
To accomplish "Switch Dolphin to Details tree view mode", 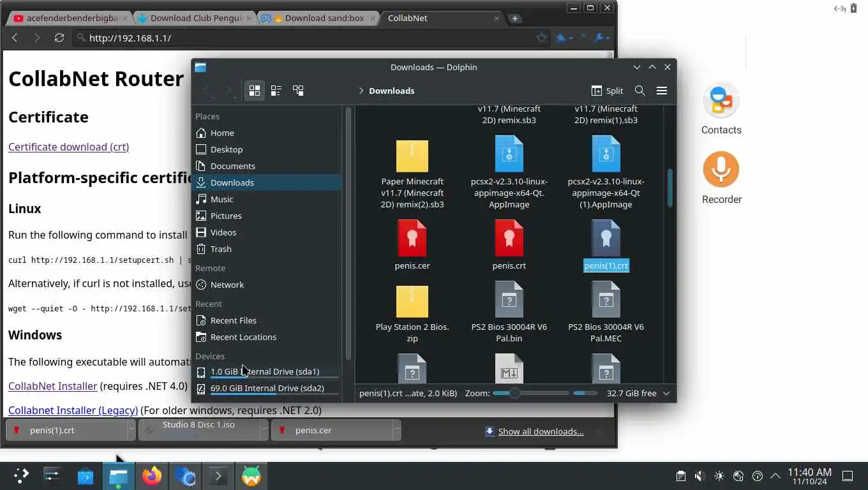I will tap(298, 91).
